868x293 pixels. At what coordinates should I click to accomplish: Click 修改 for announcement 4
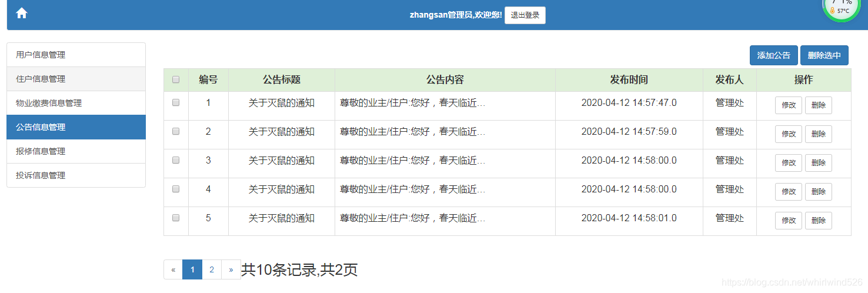[789, 192]
